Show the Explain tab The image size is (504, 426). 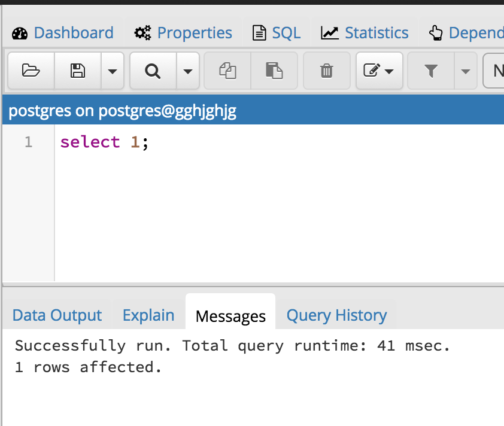[148, 315]
